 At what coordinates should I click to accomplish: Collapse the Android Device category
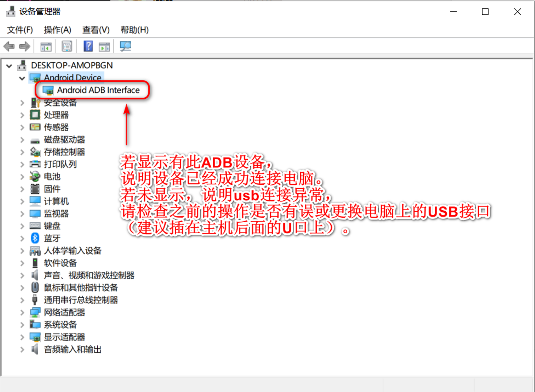pos(22,78)
